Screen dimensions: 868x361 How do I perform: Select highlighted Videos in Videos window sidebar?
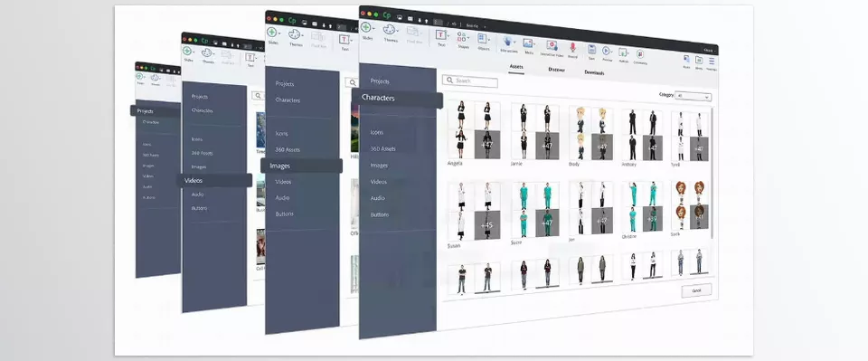coord(215,181)
